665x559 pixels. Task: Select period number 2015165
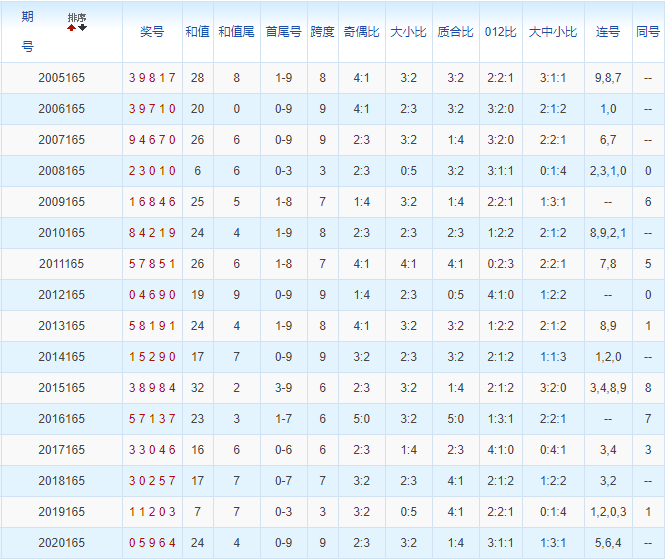tap(61, 387)
